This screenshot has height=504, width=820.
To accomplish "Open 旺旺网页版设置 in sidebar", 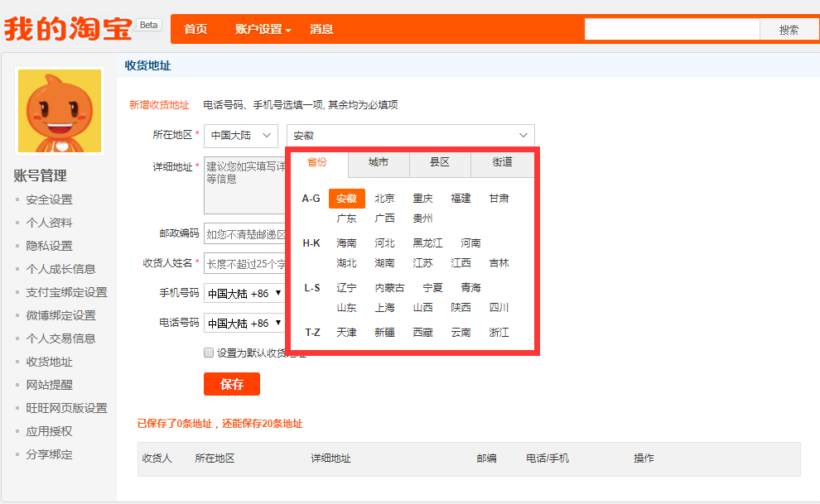I will tap(66, 408).
